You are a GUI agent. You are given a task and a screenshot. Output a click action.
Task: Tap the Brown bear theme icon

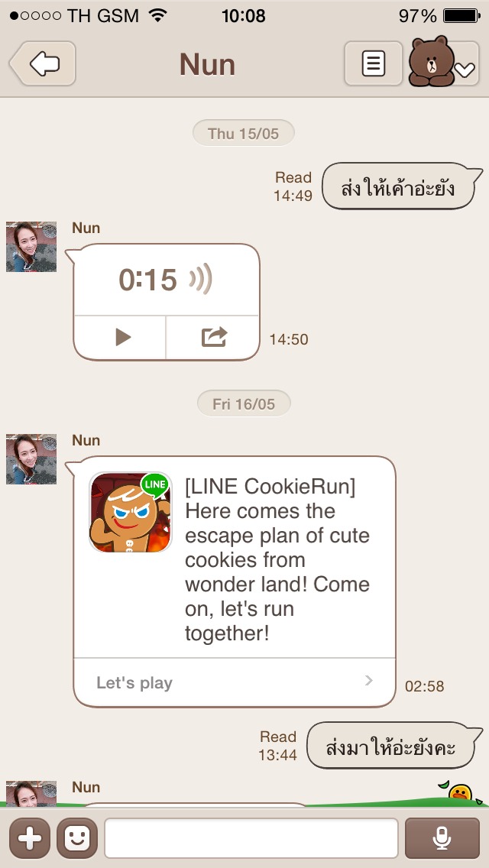tap(432, 61)
